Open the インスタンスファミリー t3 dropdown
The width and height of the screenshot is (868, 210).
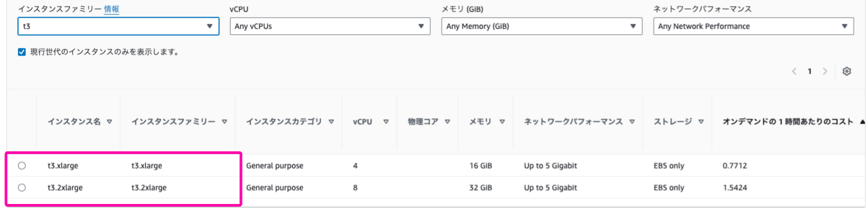pyautogui.click(x=118, y=26)
